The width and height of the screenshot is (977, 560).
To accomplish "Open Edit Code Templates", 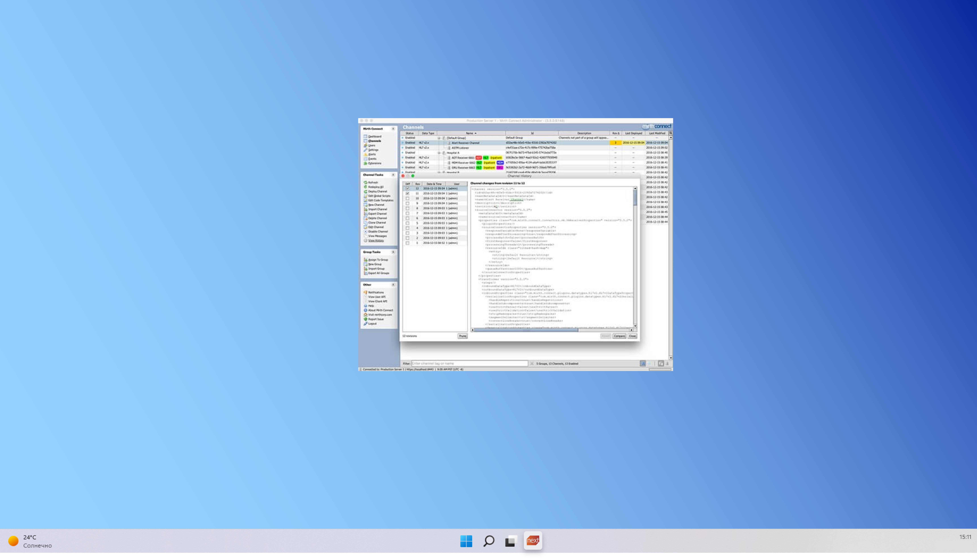I will [378, 200].
